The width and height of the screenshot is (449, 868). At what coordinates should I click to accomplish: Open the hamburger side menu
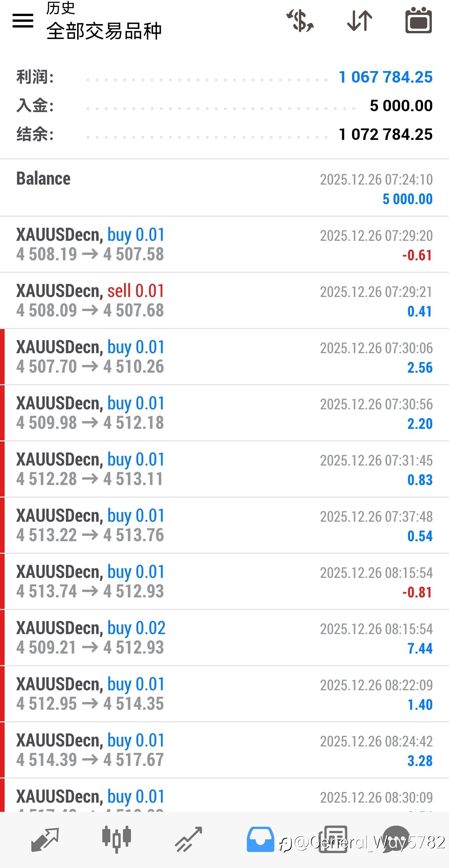[x=23, y=21]
